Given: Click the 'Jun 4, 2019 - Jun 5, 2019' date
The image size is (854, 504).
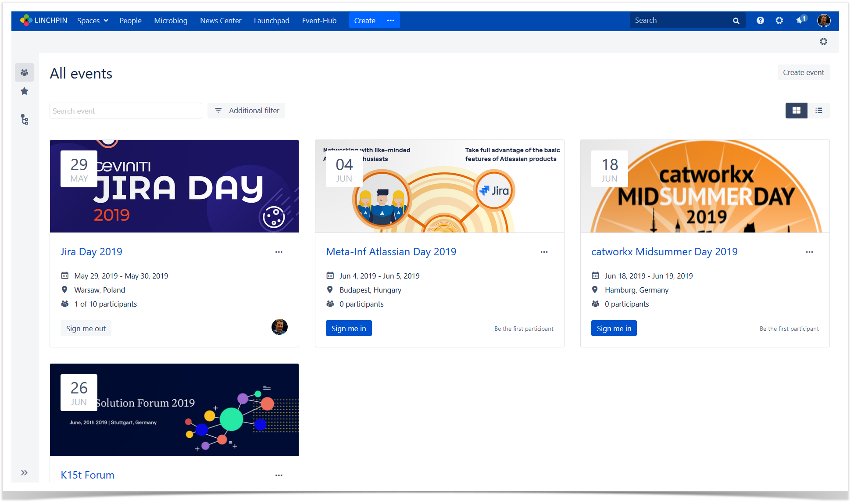Looking at the screenshot, I should pos(379,276).
